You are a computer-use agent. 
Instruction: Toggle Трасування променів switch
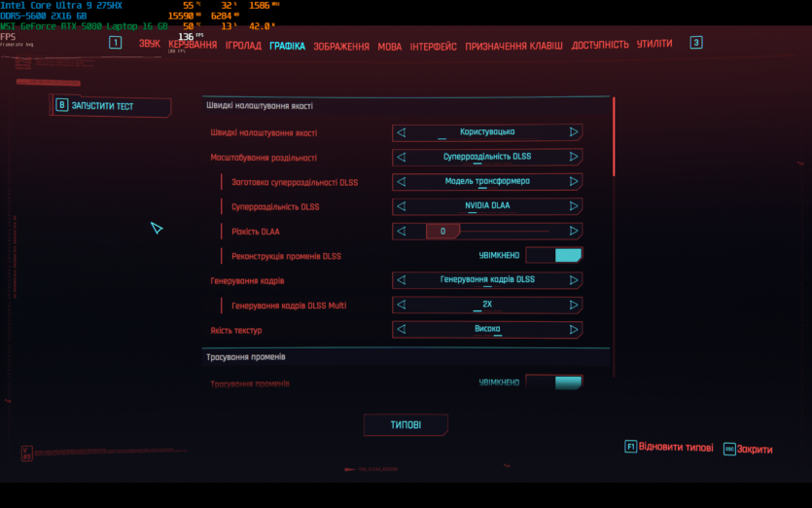click(554, 382)
